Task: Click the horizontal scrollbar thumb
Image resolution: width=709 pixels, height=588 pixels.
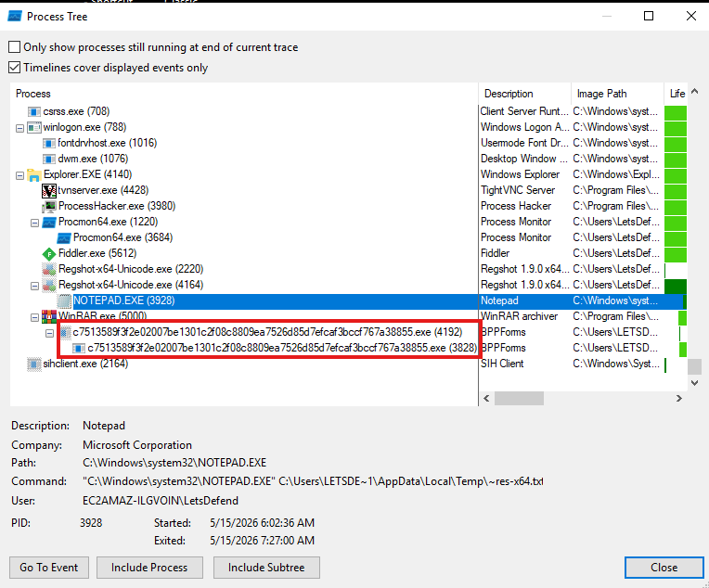Action: 519,398
